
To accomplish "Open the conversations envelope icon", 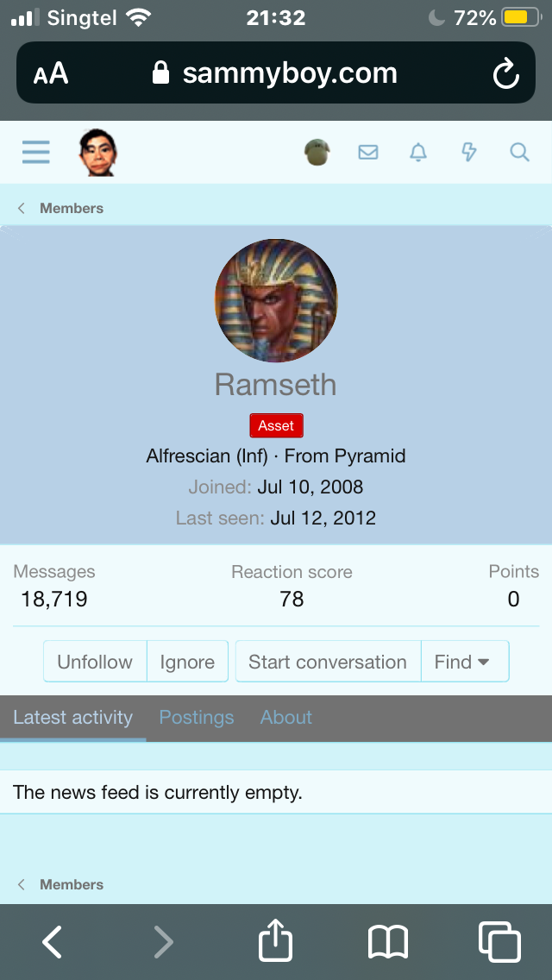I will (368, 152).
